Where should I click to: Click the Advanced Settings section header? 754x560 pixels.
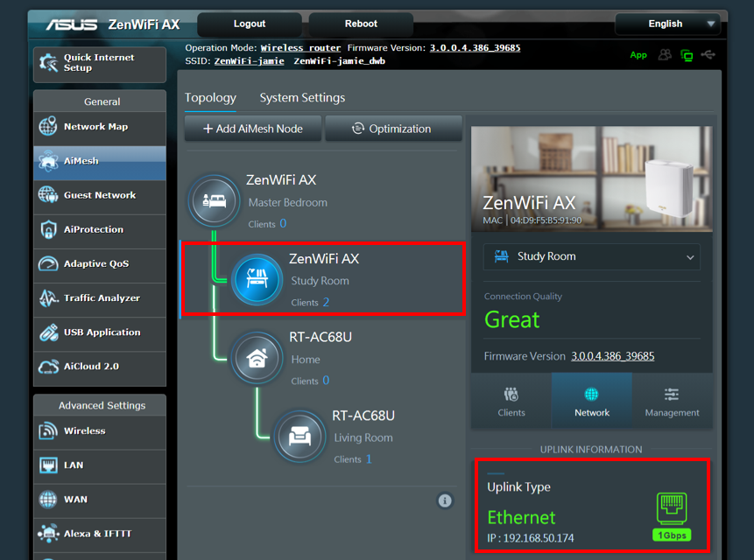pos(102,405)
